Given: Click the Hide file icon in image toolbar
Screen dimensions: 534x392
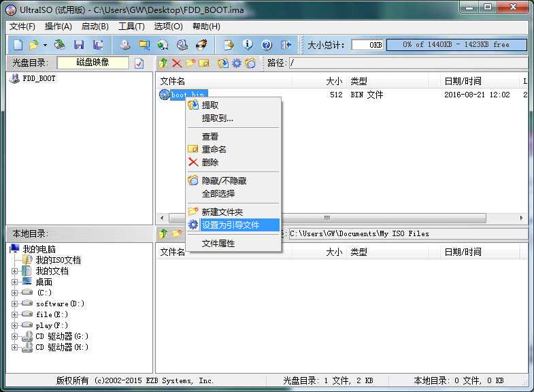Looking at the screenshot, I should click(250, 63).
